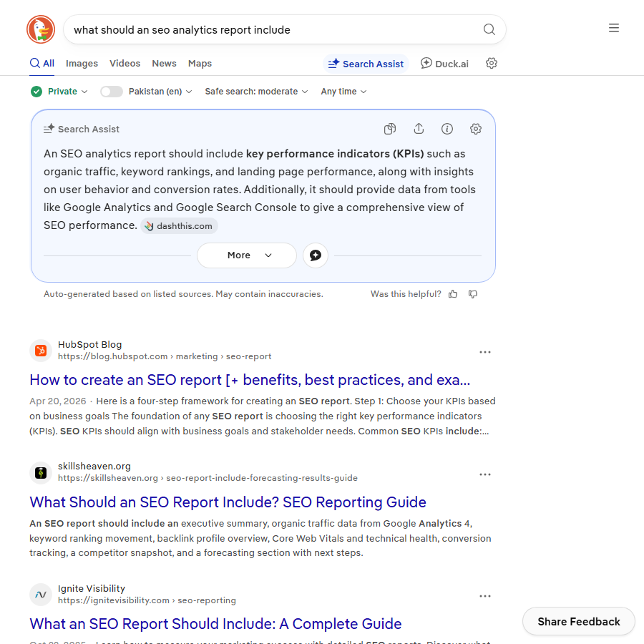The image size is (644, 644).
Task: Click the Ignite Visibility favicon
Action: click(41, 595)
